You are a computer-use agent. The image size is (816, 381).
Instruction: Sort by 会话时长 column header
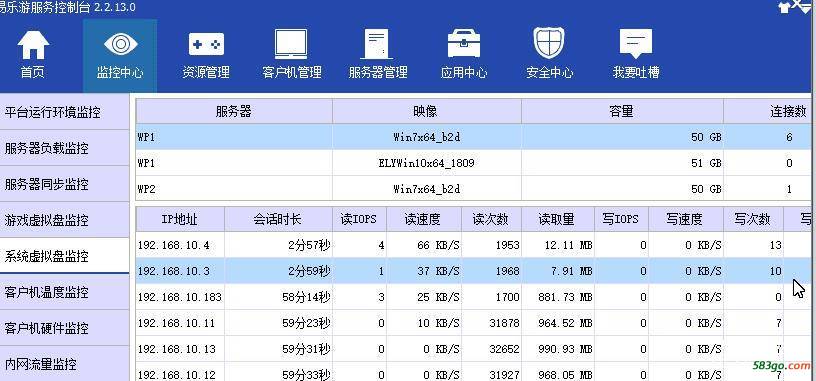click(278, 219)
